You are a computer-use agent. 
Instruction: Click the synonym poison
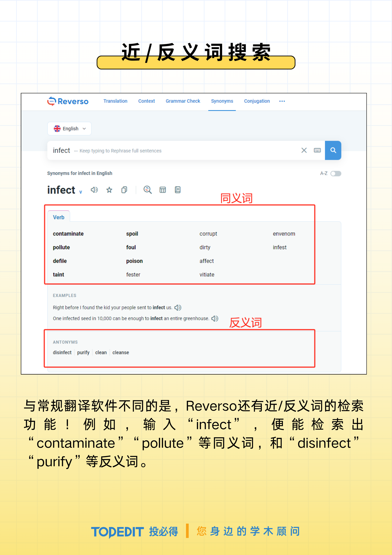[134, 261]
